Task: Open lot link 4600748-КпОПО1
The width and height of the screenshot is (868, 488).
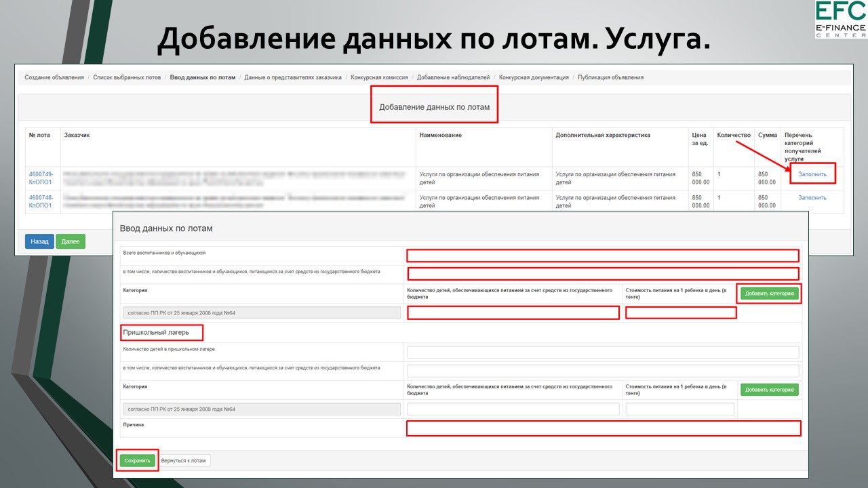Action: [41, 201]
